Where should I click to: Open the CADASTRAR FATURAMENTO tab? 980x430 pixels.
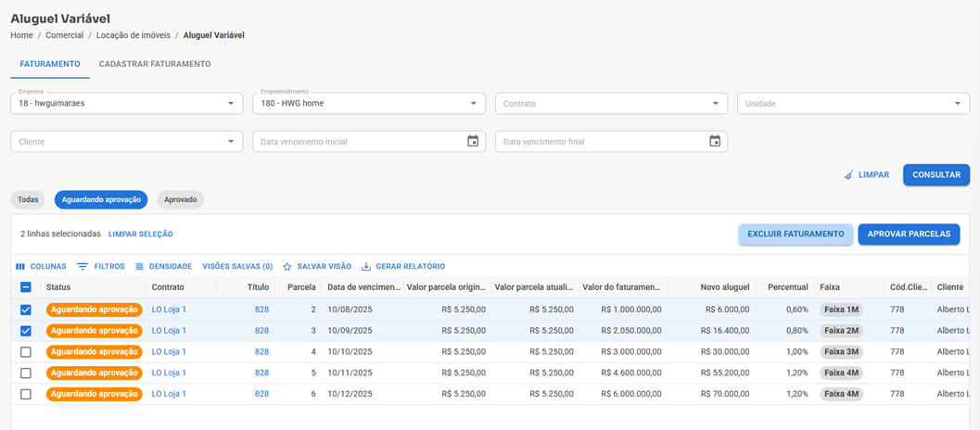tap(155, 64)
